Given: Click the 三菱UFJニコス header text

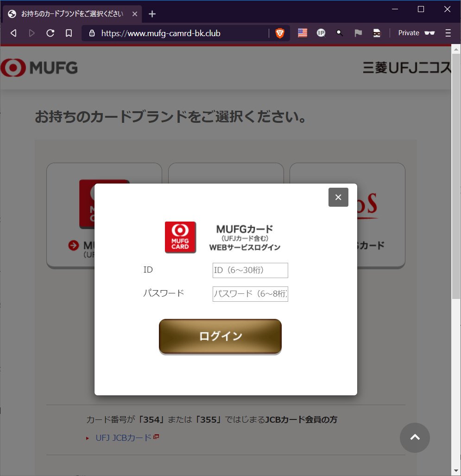Looking at the screenshot, I should tap(407, 67).
